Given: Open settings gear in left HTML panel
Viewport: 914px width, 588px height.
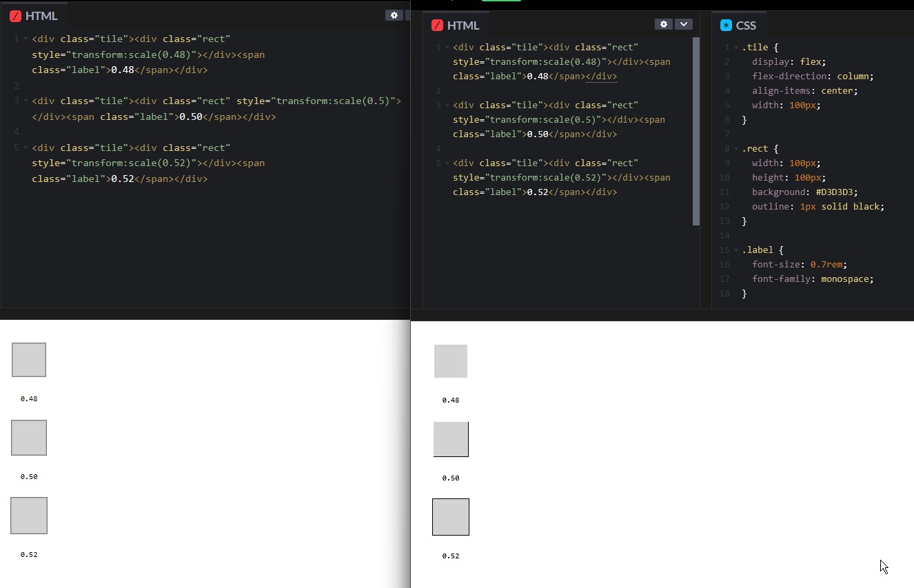Looking at the screenshot, I should (394, 15).
